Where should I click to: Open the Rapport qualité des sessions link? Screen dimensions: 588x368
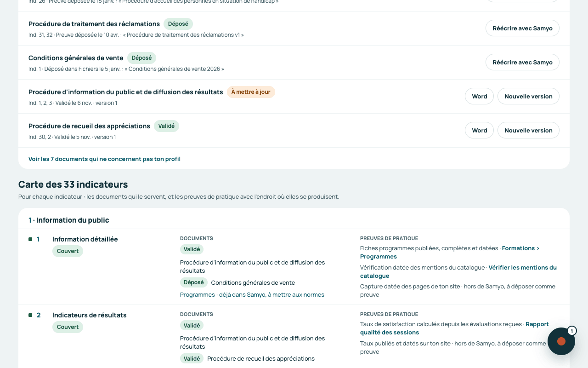(454, 328)
